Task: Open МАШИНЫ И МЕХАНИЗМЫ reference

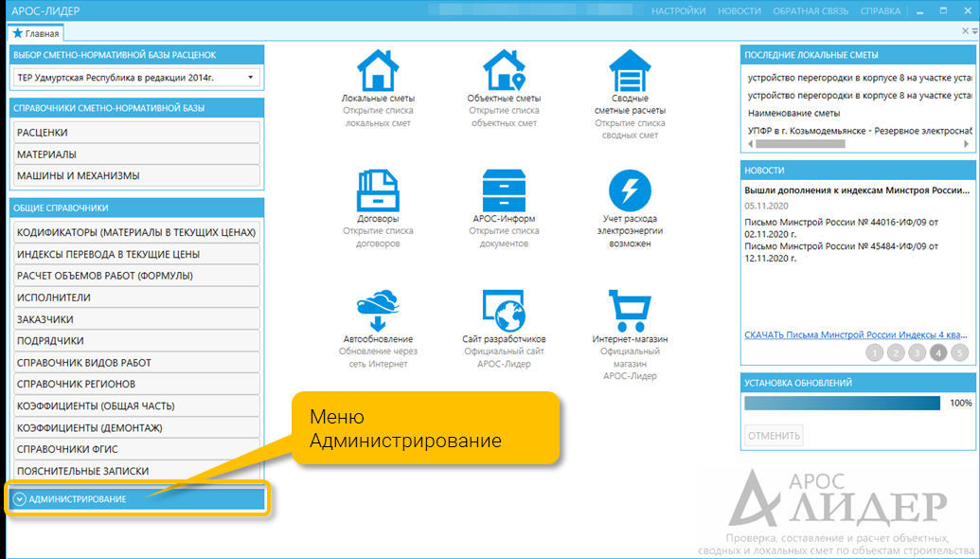Action: click(136, 175)
